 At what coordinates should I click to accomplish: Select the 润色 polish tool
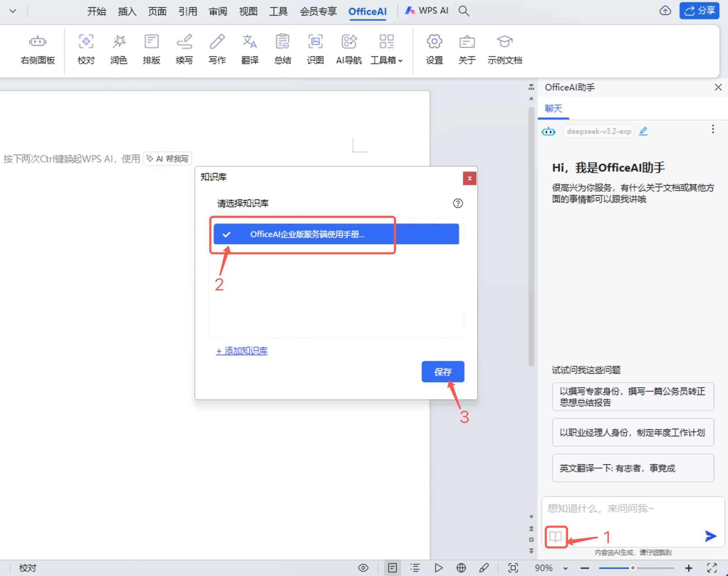pyautogui.click(x=119, y=49)
